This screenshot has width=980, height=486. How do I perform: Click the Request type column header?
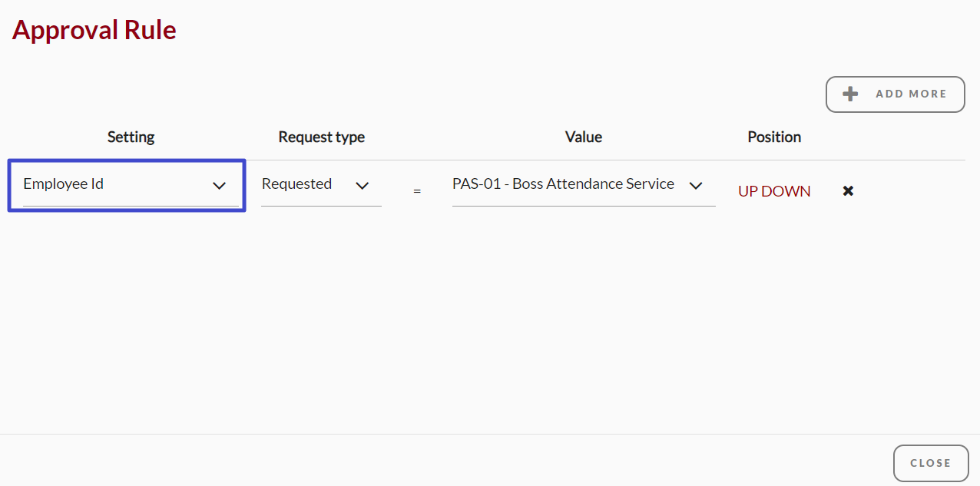[322, 137]
